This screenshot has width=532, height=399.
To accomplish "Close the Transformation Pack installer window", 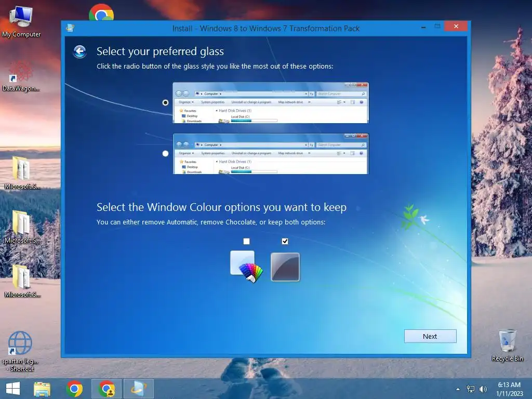I will click(456, 26).
